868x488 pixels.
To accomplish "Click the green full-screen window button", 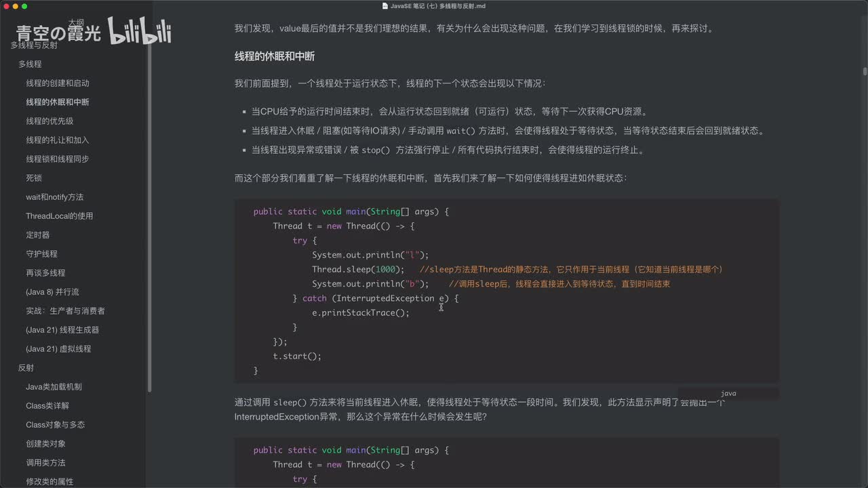I will click(x=24, y=6).
